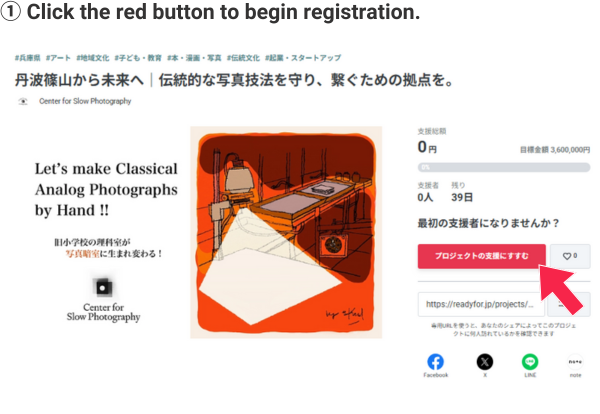Screen dimensions: 600x414
Task: Open the #子ども・教育 hashtag link
Action: pos(138,58)
